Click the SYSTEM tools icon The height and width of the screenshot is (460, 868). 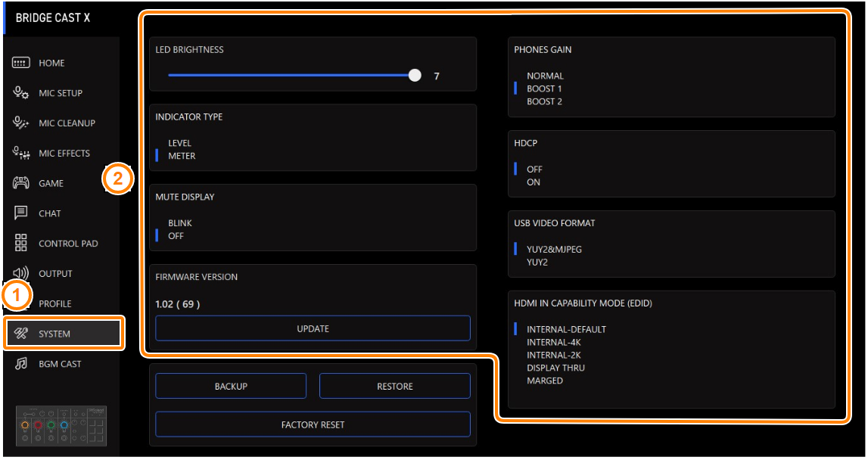tap(21, 334)
